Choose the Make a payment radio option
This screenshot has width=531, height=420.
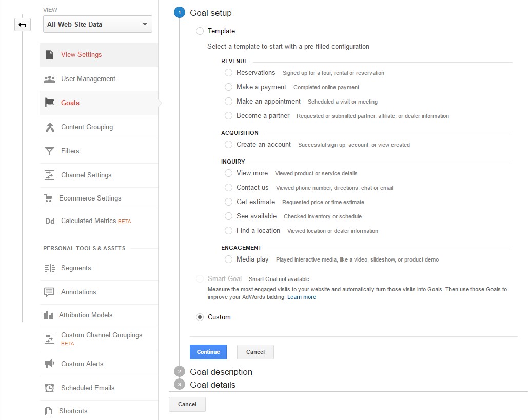tap(229, 87)
